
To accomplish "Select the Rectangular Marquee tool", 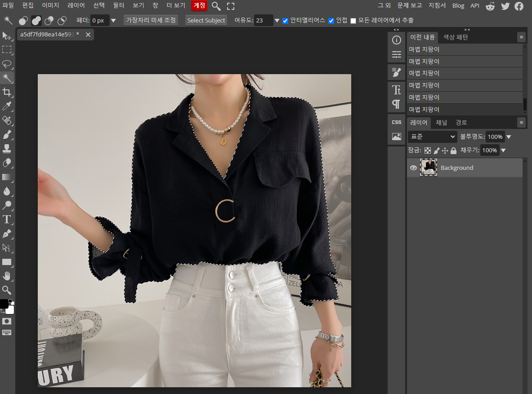I will (7, 50).
